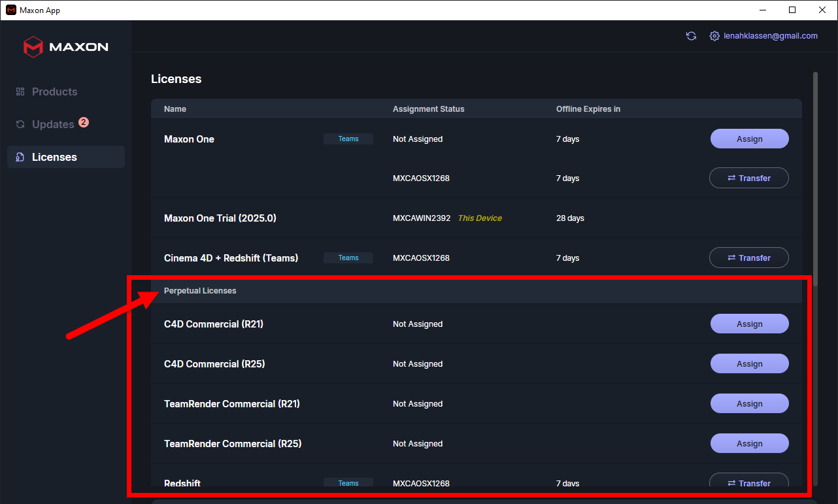This screenshot has width=838, height=504.
Task: Assign TeamRender Commercial (R21) license
Action: pyautogui.click(x=749, y=403)
